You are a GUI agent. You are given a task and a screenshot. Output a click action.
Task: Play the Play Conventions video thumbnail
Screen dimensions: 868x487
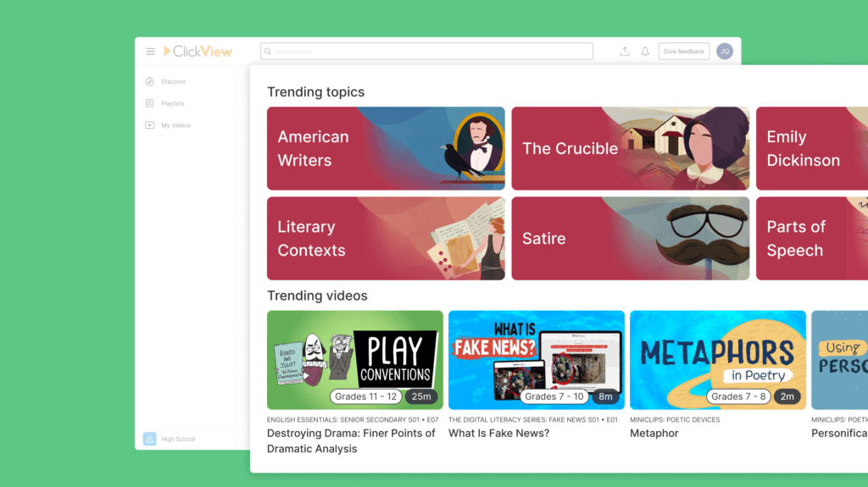coord(354,359)
